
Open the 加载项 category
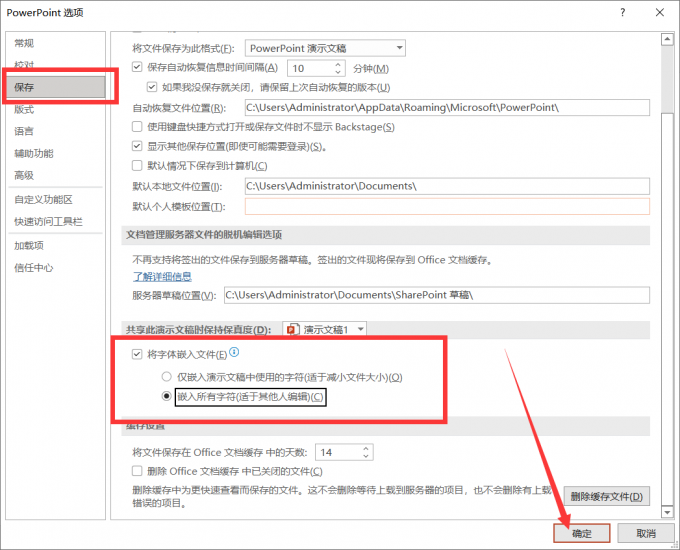29,246
